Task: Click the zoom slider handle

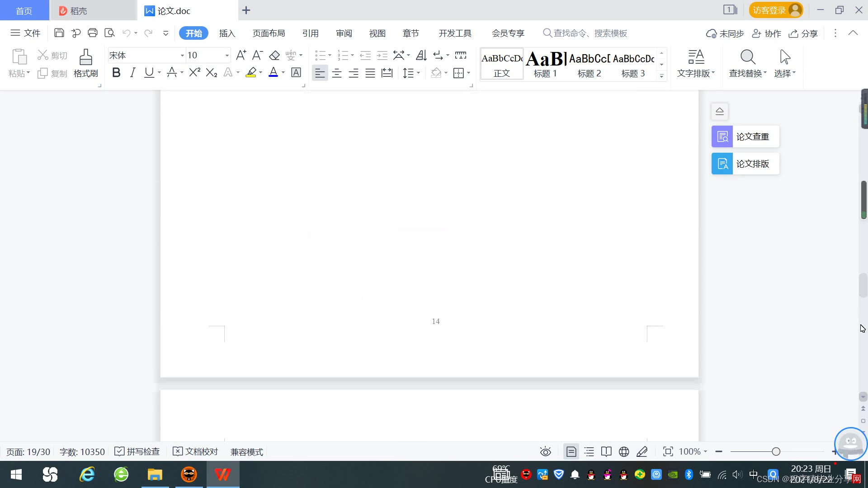Action: point(776,451)
